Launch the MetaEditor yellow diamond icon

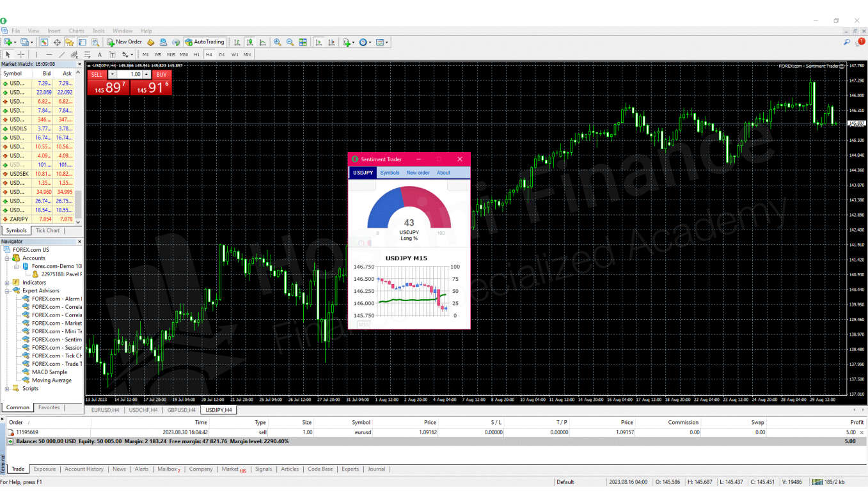click(x=150, y=42)
